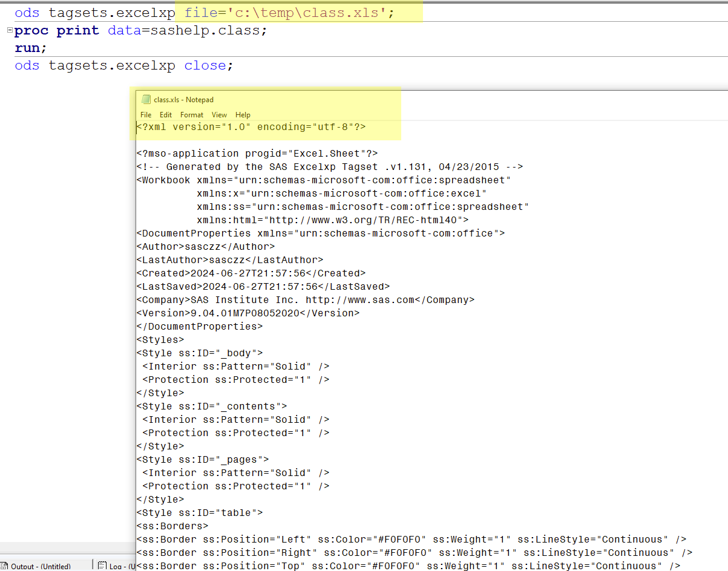Open the Help menu in Notepad
This screenshot has width=728, height=571.
click(242, 114)
